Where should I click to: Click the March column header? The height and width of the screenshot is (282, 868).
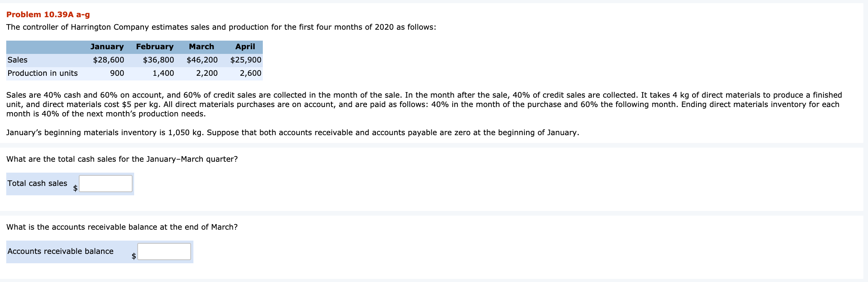pyautogui.click(x=201, y=46)
